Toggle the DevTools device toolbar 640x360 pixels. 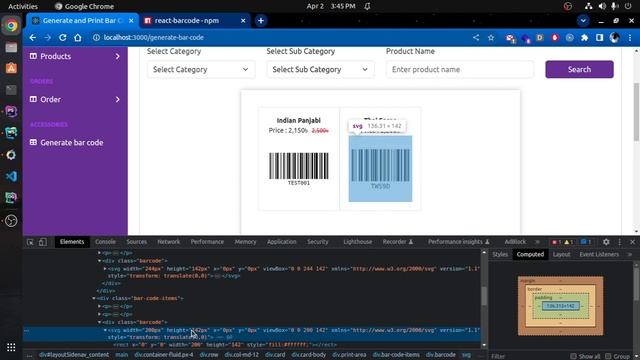(x=42, y=242)
